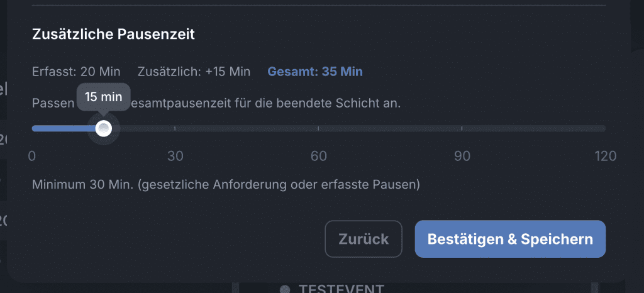Screen dimensions: 644x293
Task: Click the "15 min" slider tooltip
Action: 104,97
